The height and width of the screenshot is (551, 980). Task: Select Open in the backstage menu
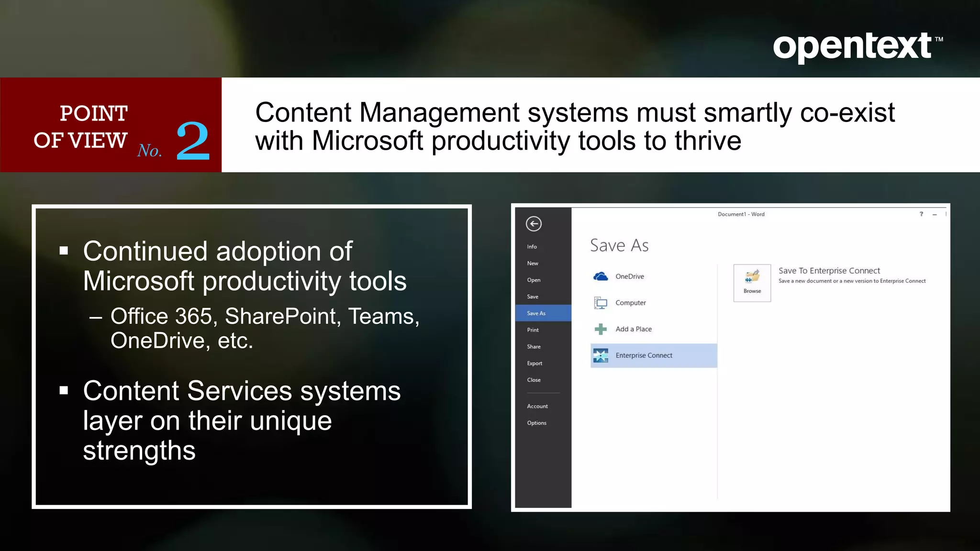[534, 280]
